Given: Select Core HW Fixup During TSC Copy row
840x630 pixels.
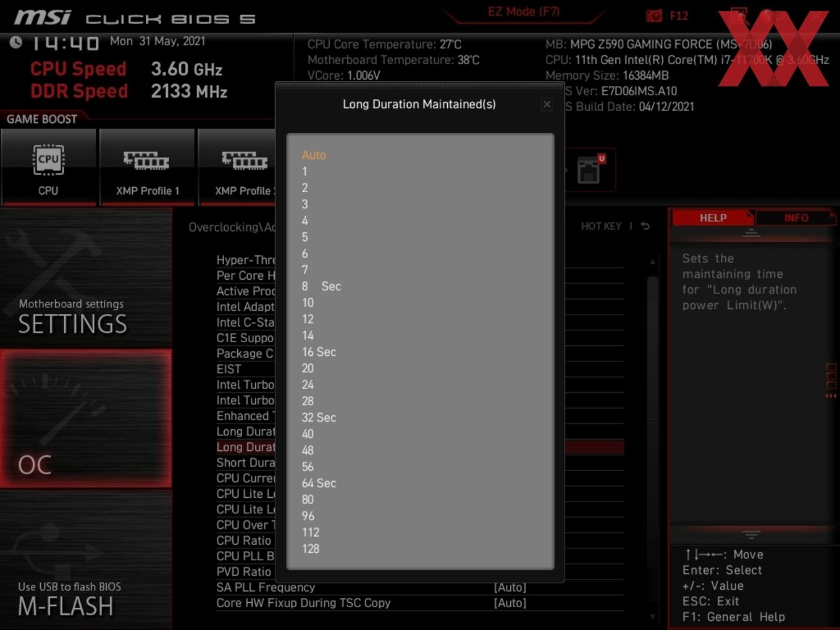Looking at the screenshot, I should coord(420,603).
